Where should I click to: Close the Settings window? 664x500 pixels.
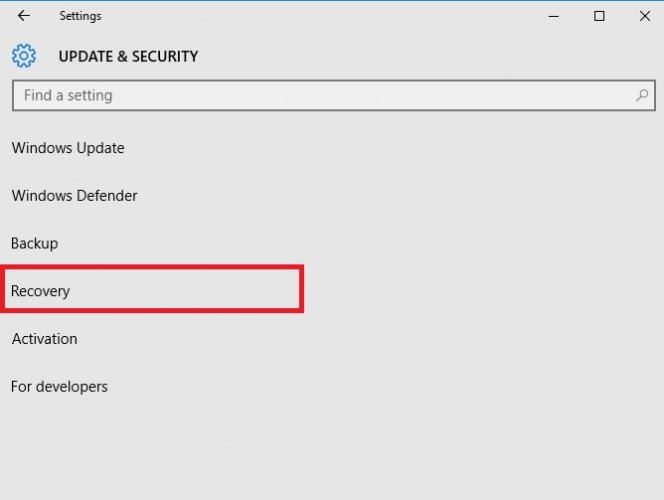[x=642, y=16]
